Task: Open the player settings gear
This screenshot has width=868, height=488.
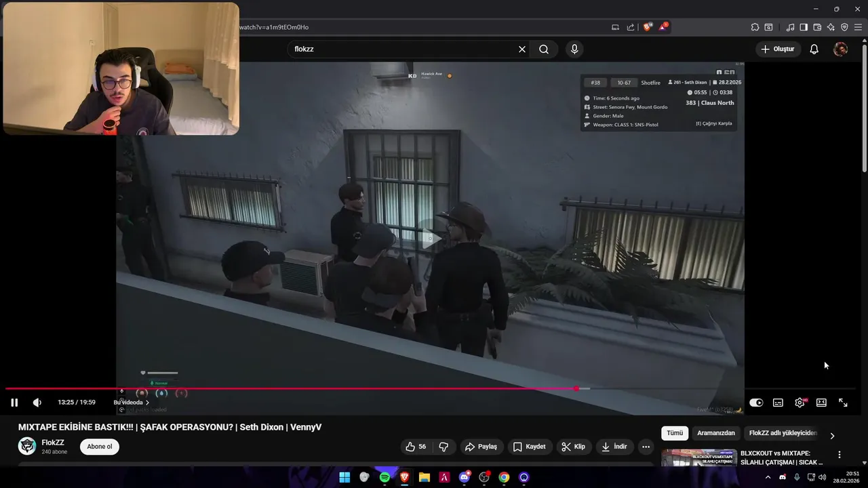Action: 800,403
